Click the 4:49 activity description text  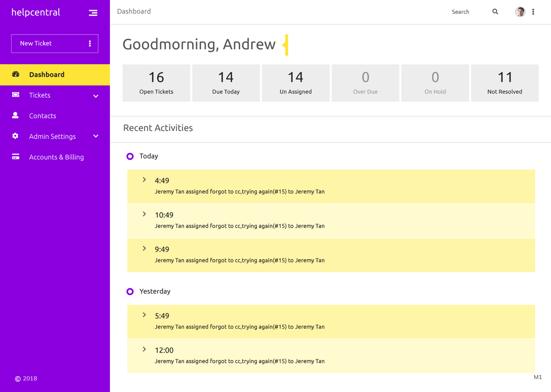point(240,192)
